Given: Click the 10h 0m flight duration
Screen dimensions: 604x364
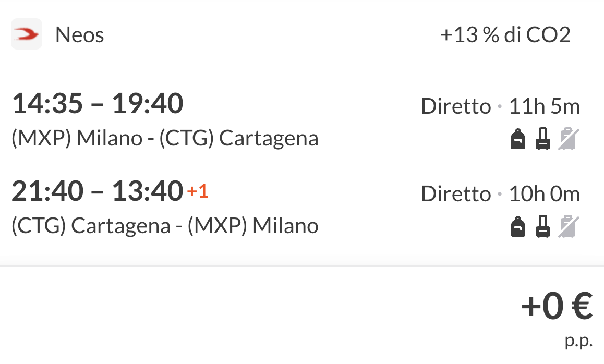Looking at the screenshot, I should (x=545, y=194).
